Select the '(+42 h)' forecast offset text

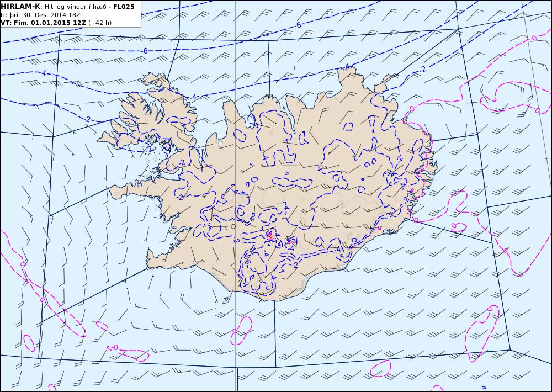(99, 23)
